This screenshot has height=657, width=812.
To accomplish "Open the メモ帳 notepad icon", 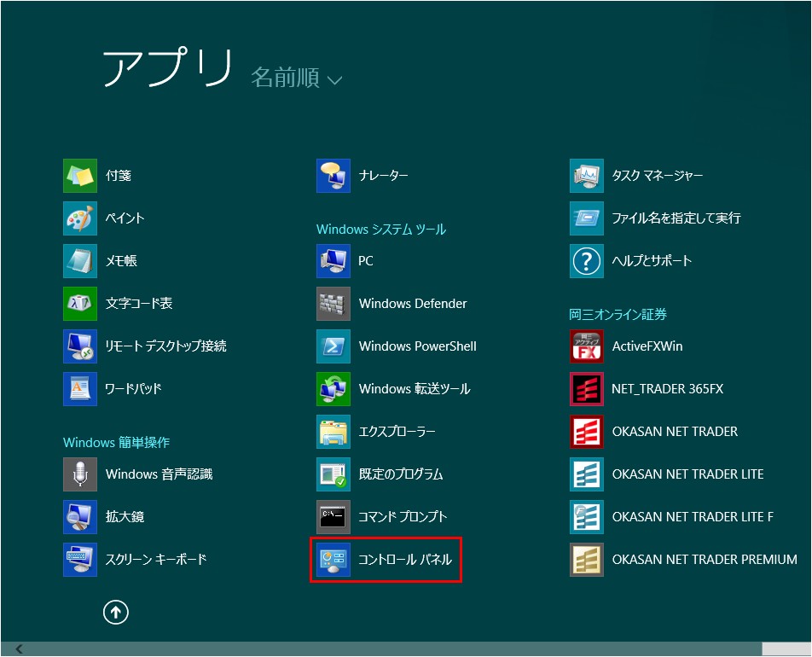I will point(80,260).
